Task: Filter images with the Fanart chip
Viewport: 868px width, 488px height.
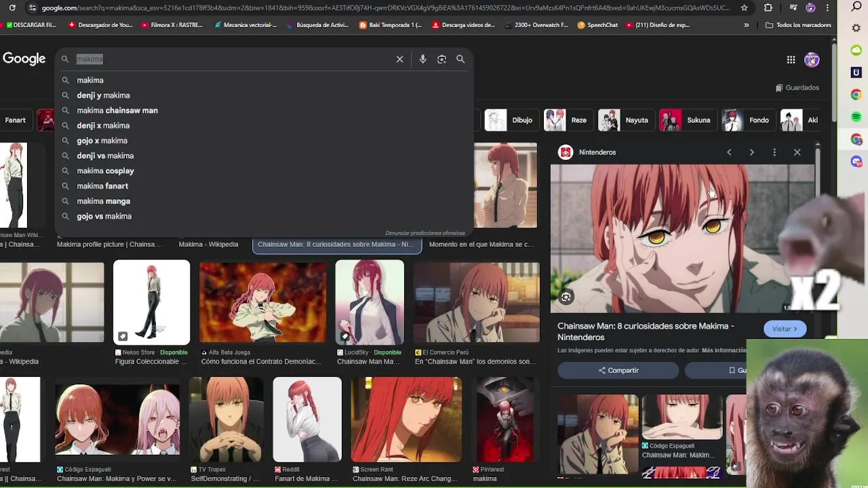Action: point(15,120)
